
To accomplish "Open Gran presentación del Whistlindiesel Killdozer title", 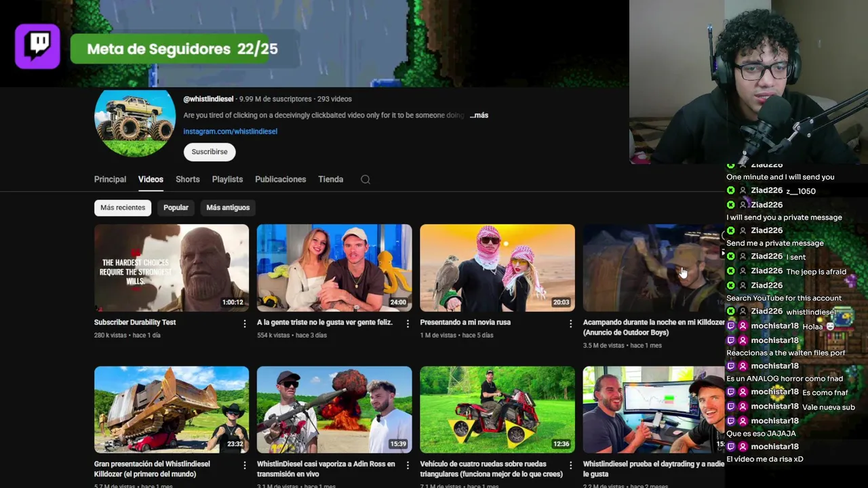I will tap(152, 469).
